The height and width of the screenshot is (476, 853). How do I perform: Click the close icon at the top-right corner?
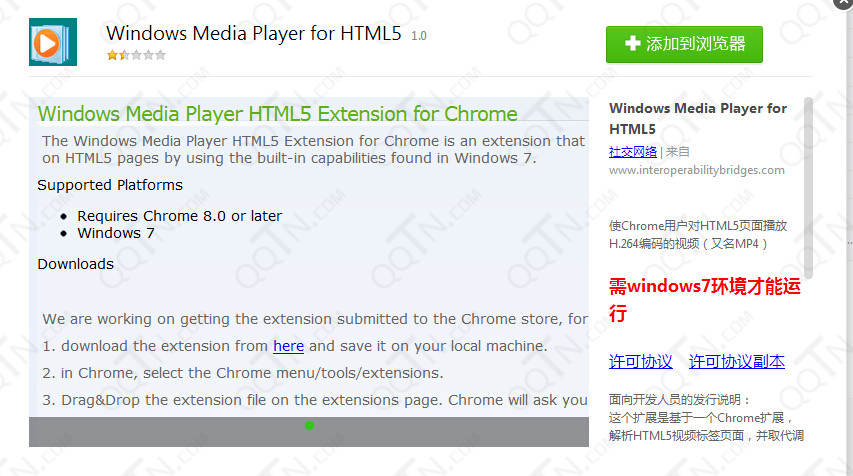coord(841,5)
